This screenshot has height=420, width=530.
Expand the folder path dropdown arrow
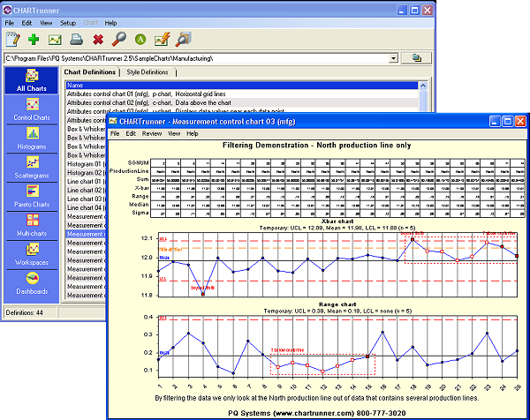click(393, 58)
